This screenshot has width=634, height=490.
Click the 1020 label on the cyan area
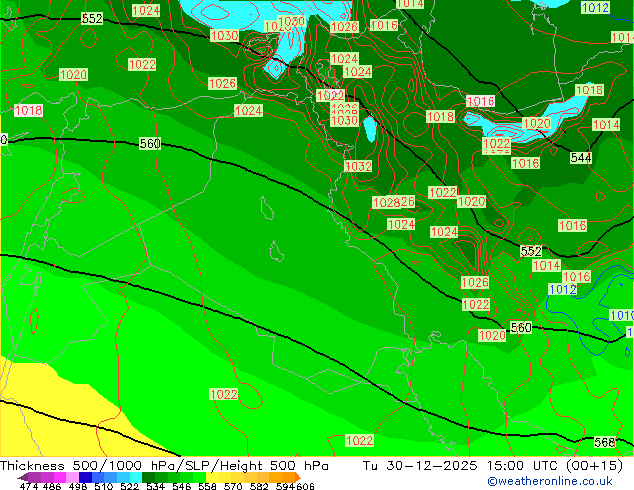537,123
